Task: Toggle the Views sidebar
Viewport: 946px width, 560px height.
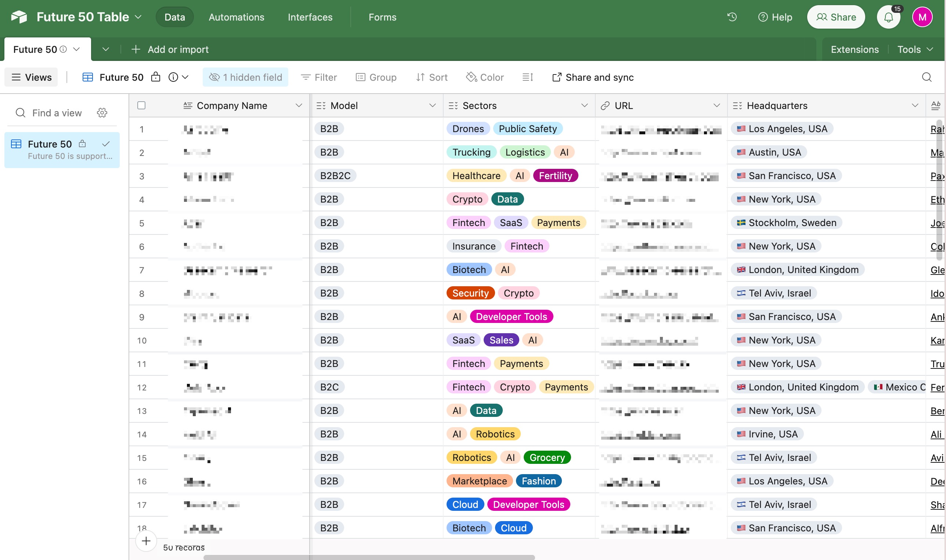Action: (x=31, y=77)
